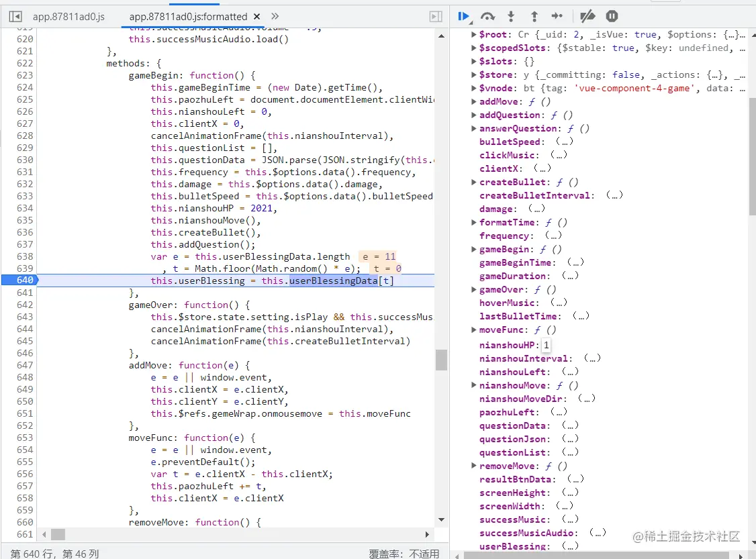Click code editor vertical scrollbar thumb
This screenshot has width=756, height=559.
pyautogui.click(x=441, y=360)
